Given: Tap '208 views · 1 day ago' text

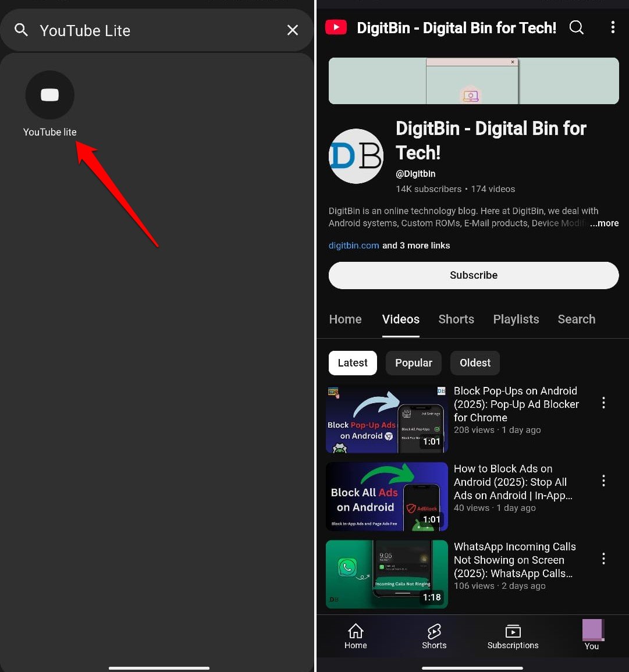Looking at the screenshot, I should (x=497, y=430).
